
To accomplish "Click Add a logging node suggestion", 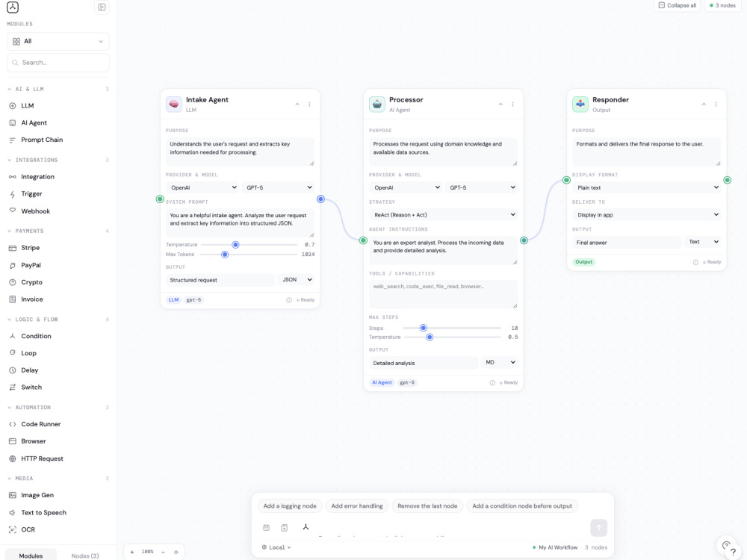I will pos(290,506).
